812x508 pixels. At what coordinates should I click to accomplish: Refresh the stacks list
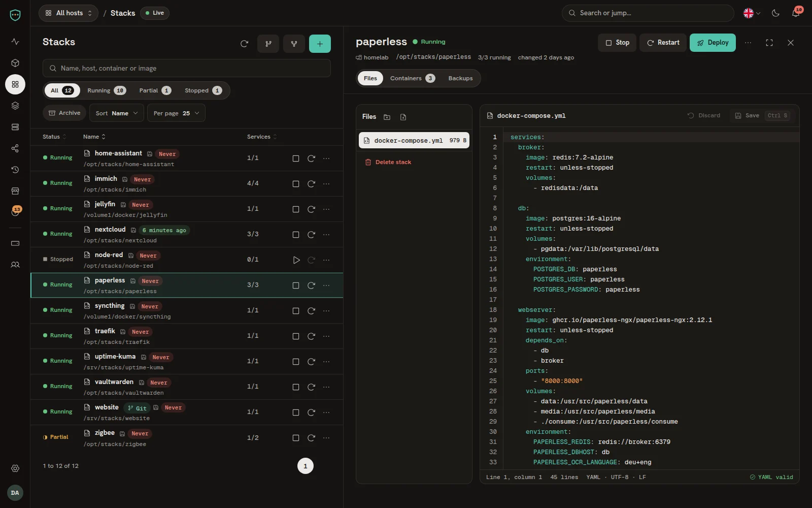pyautogui.click(x=244, y=44)
